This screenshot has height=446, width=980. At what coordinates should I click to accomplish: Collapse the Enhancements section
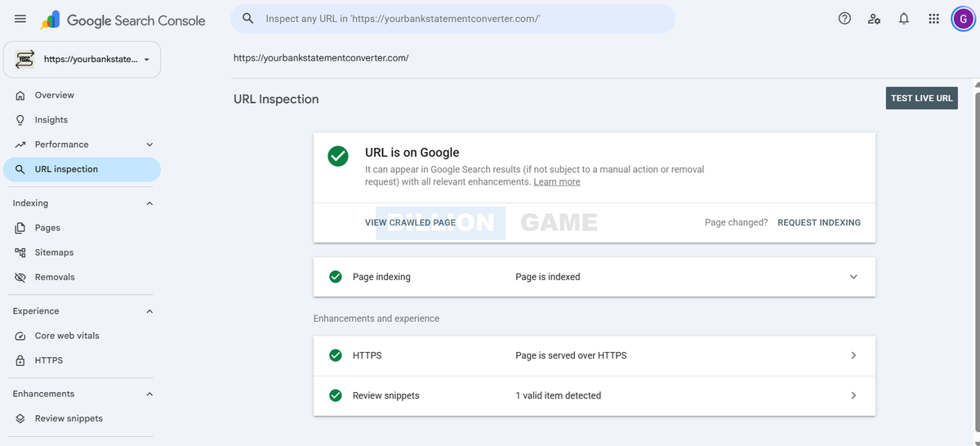coord(149,394)
